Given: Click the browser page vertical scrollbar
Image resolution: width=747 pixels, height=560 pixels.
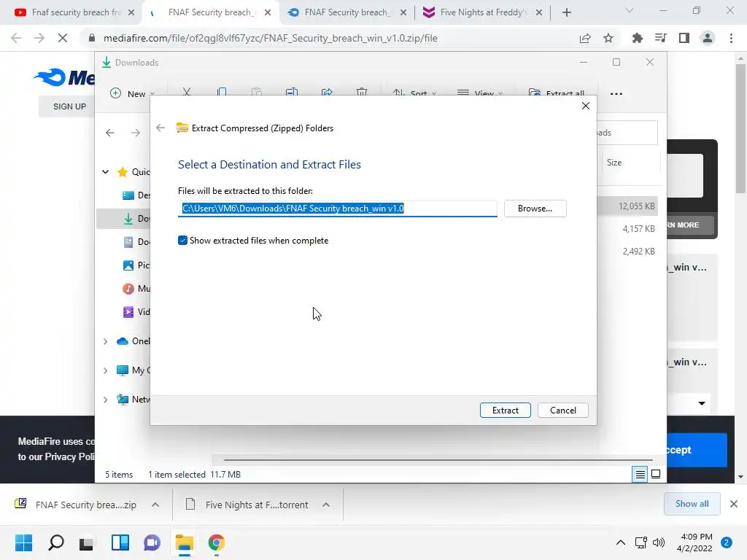Looking at the screenshot, I should pyautogui.click(x=740, y=128).
